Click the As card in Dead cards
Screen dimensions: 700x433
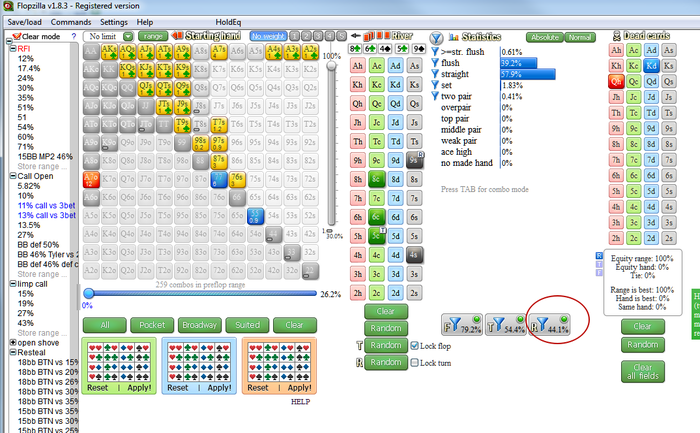coord(668,50)
